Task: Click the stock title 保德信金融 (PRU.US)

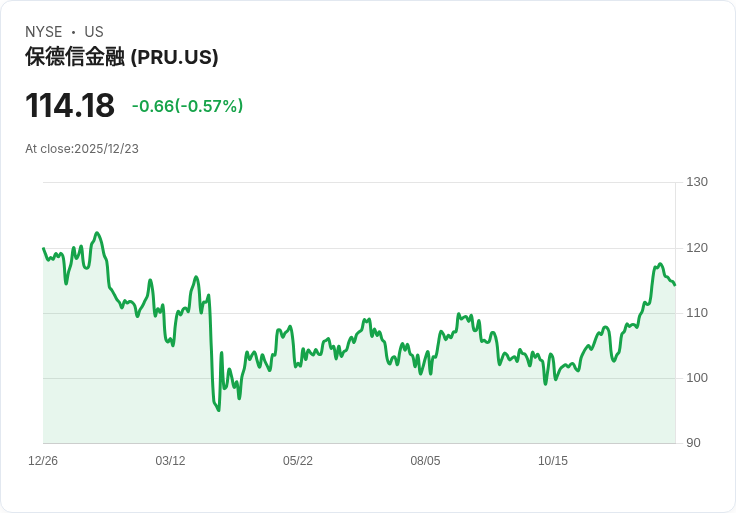Action: pos(122,57)
